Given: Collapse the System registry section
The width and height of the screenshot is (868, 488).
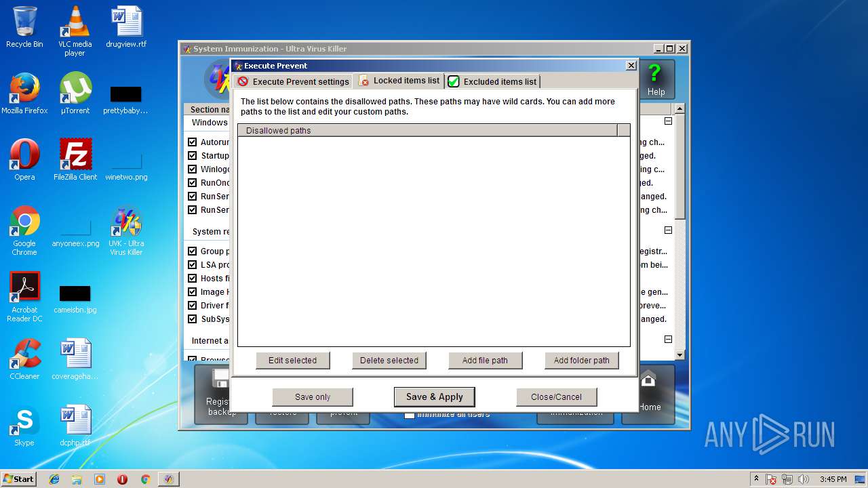Looking at the screenshot, I should [x=668, y=230].
